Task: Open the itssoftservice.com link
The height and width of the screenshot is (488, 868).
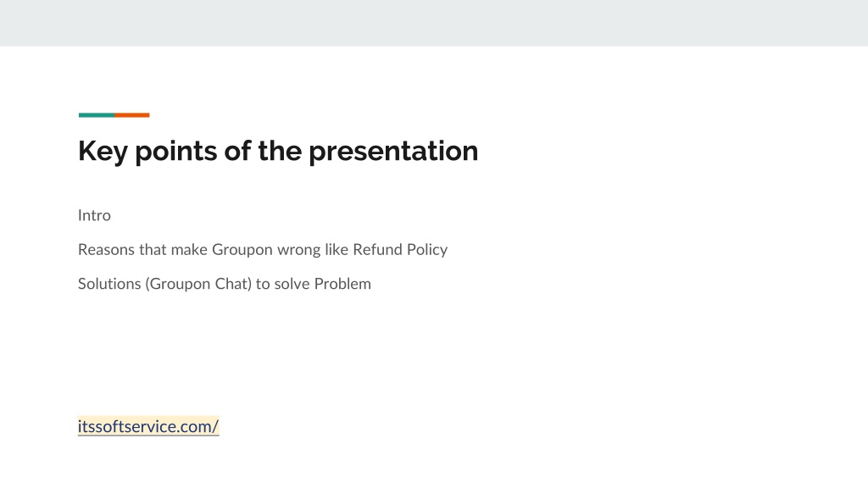Action: pos(148,427)
